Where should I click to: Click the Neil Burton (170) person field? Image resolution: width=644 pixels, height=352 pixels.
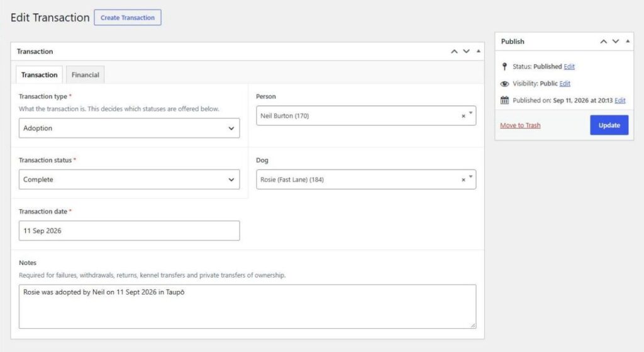366,116
